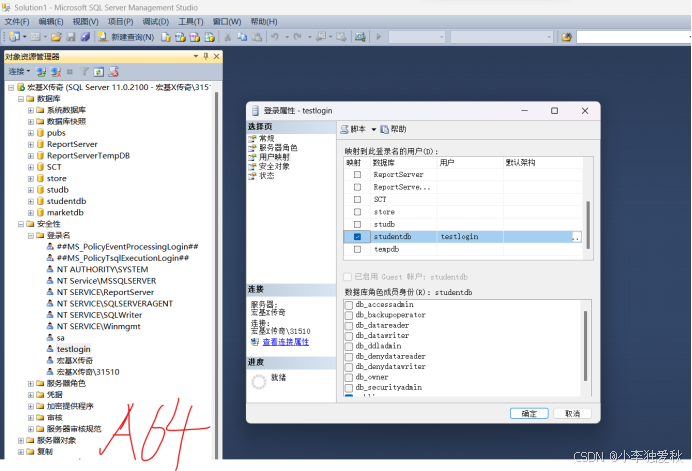The width and height of the screenshot is (692, 471).
Task: Open the 编辑(E) menu
Action: 51,22
